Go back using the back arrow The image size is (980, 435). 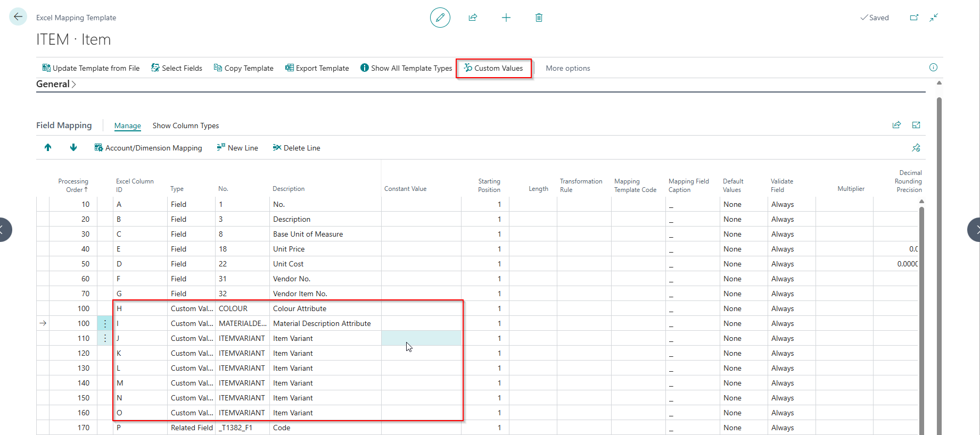pyautogui.click(x=18, y=17)
